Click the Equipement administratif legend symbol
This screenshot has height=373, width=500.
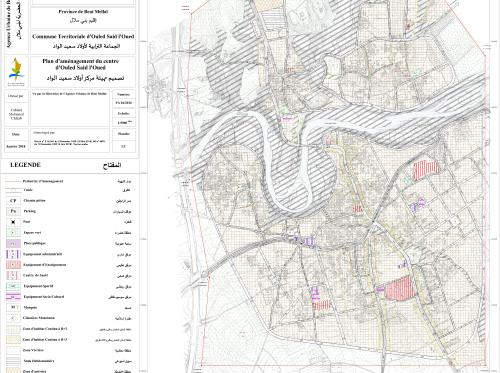coord(13,254)
